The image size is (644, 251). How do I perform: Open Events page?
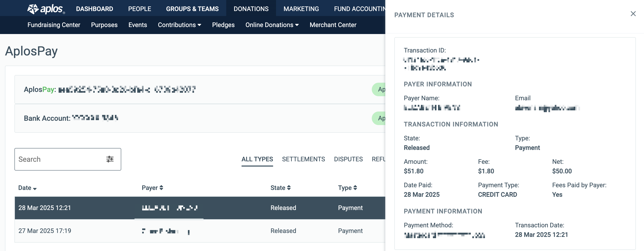(x=137, y=25)
